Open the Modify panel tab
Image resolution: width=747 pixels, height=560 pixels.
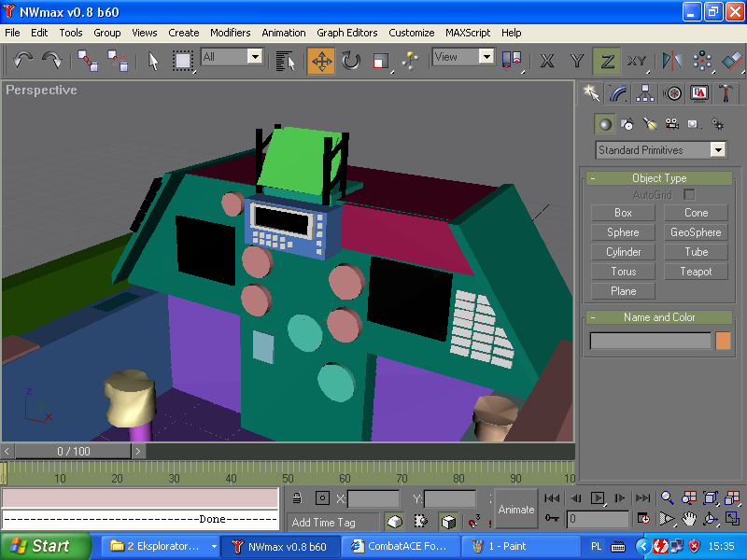pyautogui.click(x=617, y=93)
